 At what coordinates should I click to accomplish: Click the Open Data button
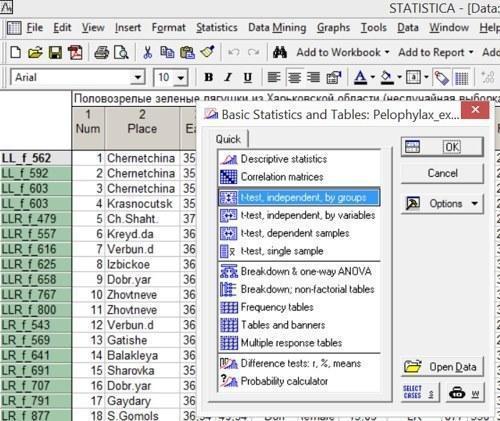click(442, 367)
